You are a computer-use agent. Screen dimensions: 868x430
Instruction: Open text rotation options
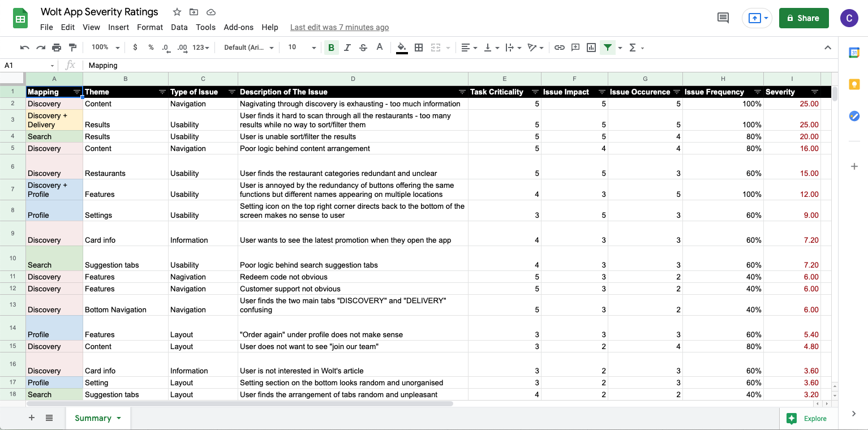pos(535,48)
